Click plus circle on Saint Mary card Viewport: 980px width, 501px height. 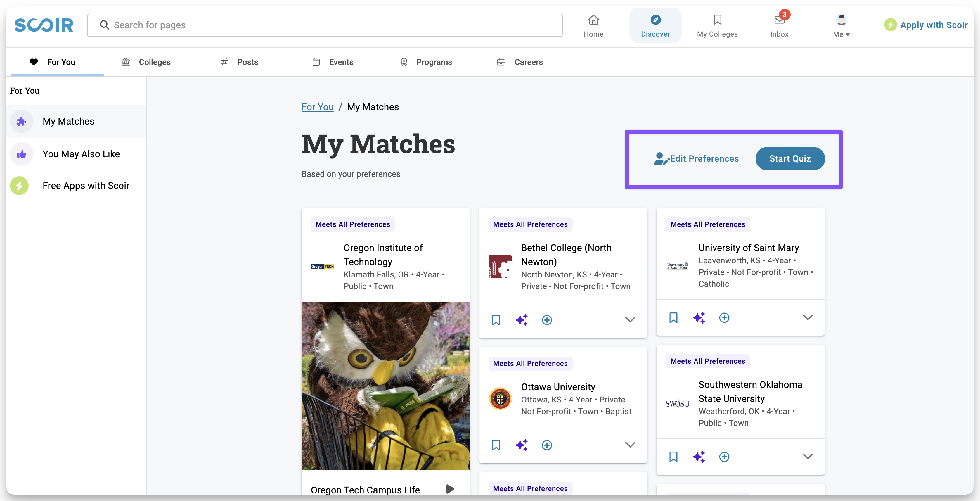724,317
